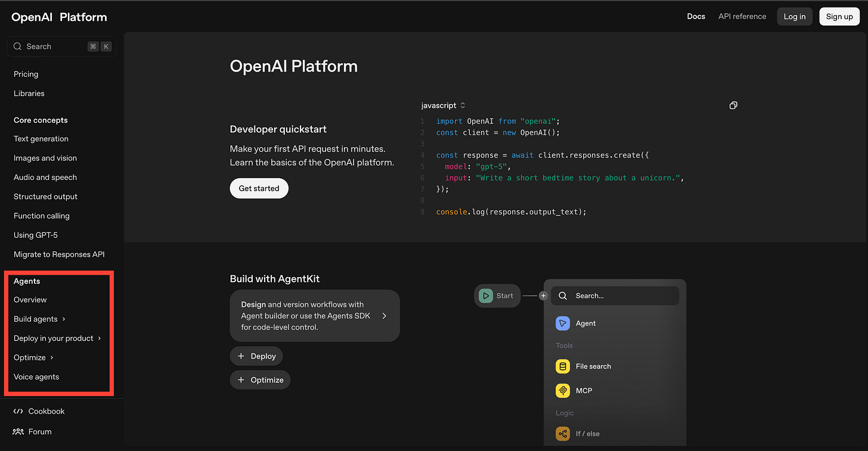Click the magnifier icon in node search box
Screen dimensions: 868x451
pyautogui.click(x=563, y=296)
